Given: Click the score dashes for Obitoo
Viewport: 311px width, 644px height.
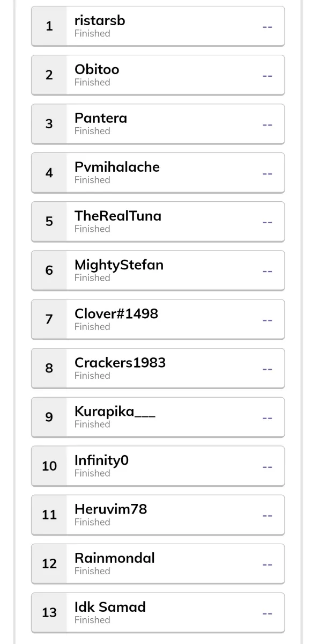Looking at the screenshot, I should point(268,76).
